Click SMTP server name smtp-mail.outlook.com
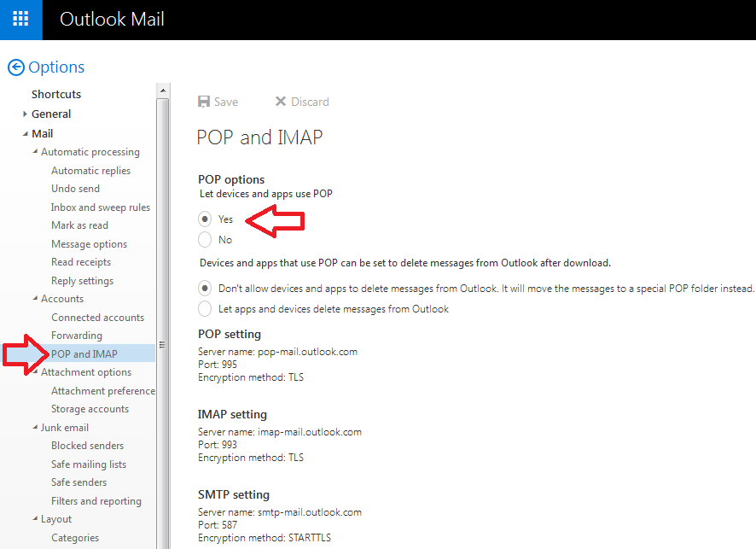 point(310,512)
